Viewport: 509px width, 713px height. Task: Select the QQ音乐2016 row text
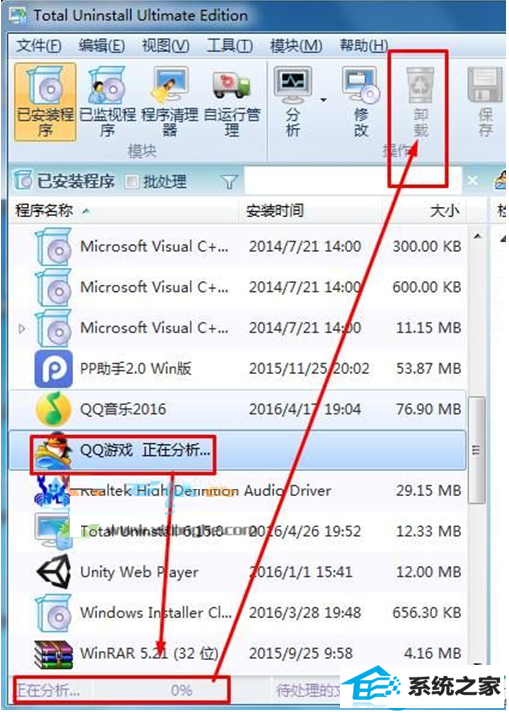tap(123, 409)
